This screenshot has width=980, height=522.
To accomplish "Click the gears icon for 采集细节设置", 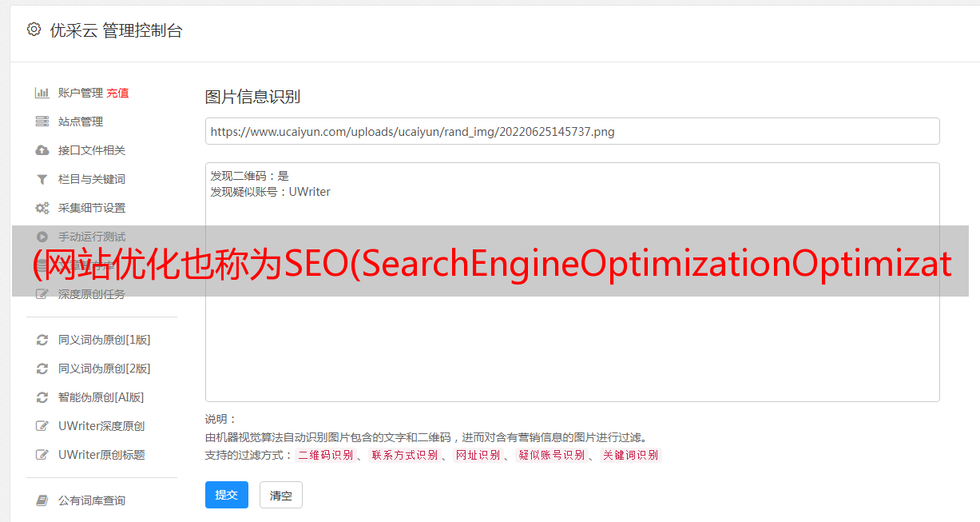I will [42, 208].
